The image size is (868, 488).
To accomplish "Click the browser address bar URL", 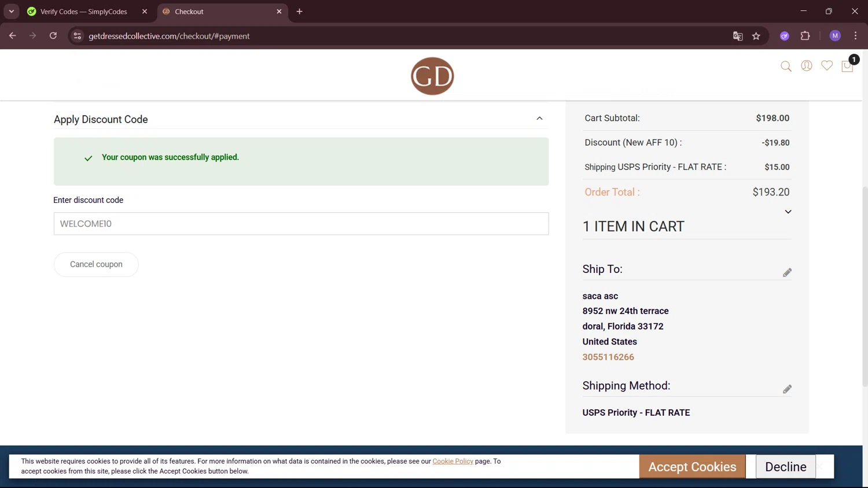I will (169, 36).
